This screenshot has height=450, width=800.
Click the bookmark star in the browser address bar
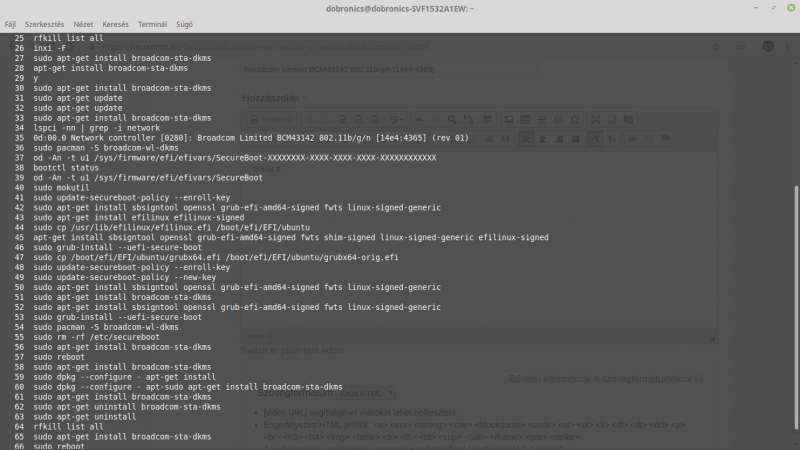[x=716, y=47]
